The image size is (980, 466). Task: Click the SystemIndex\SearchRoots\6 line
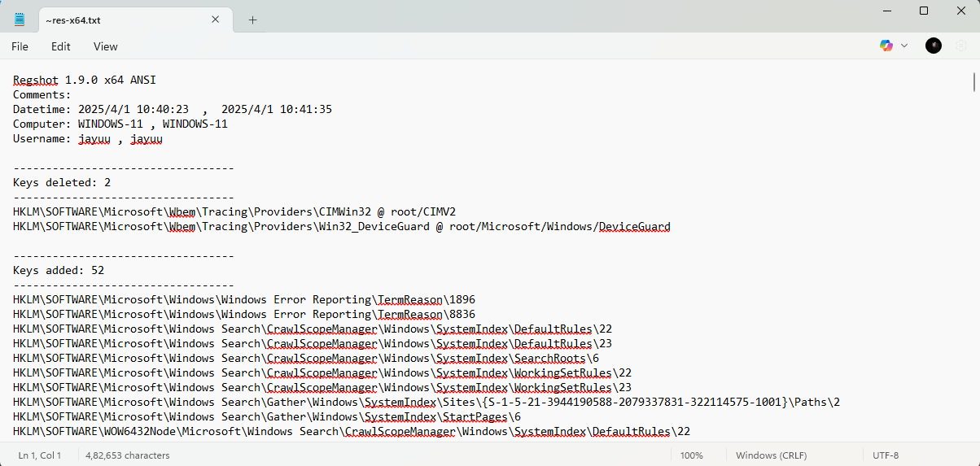pyautogui.click(x=306, y=358)
